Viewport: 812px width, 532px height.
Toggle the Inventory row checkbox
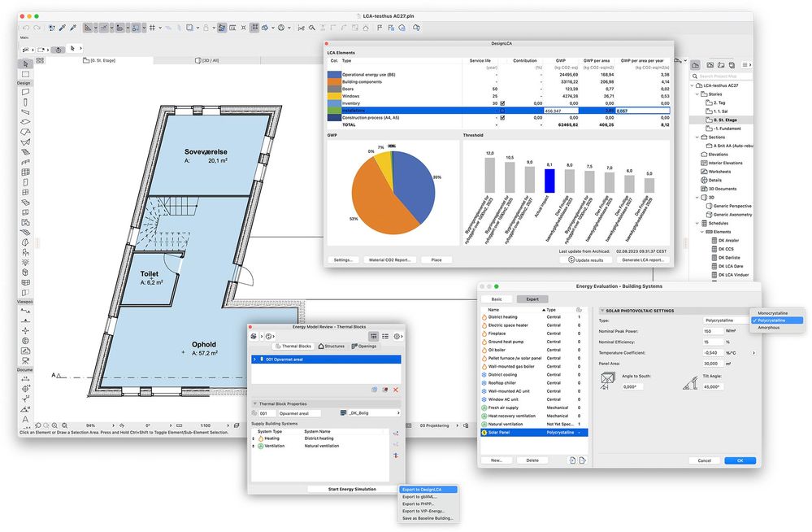click(x=502, y=103)
